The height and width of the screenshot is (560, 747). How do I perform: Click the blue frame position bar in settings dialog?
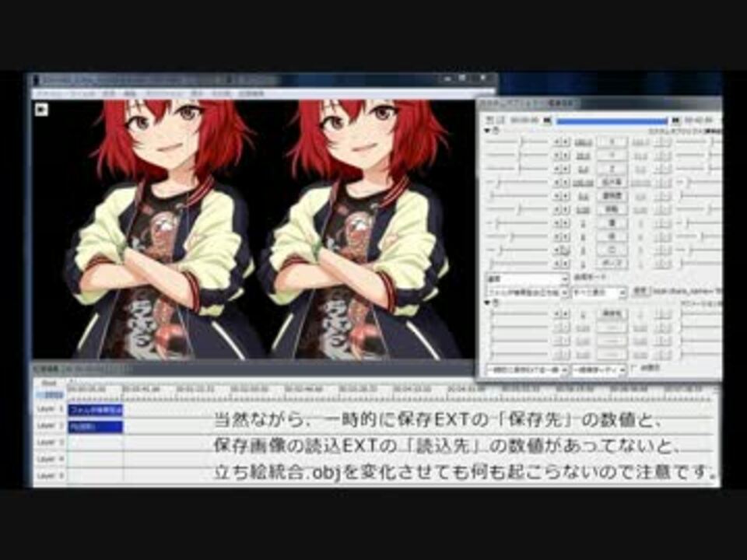click(x=612, y=121)
